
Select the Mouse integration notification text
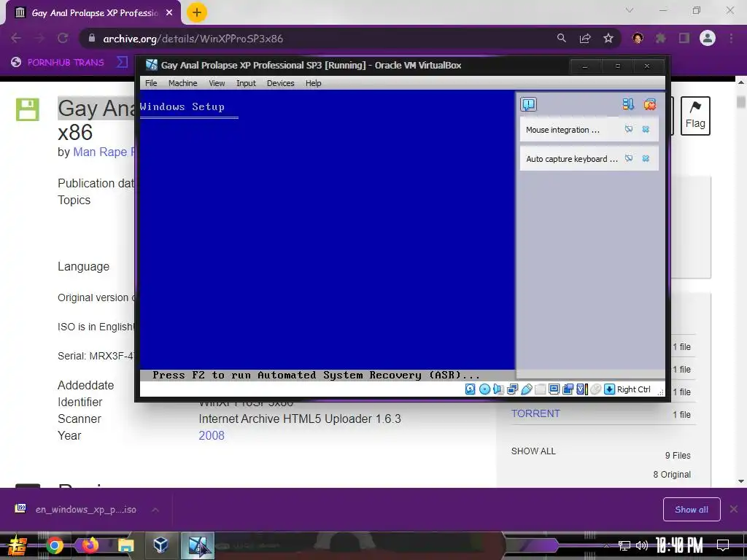click(x=562, y=130)
